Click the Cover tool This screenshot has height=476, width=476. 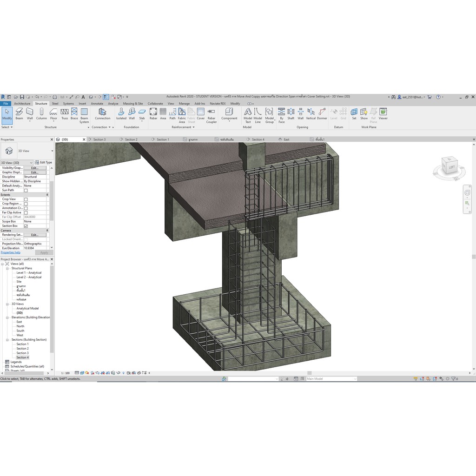click(x=201, y=114)
